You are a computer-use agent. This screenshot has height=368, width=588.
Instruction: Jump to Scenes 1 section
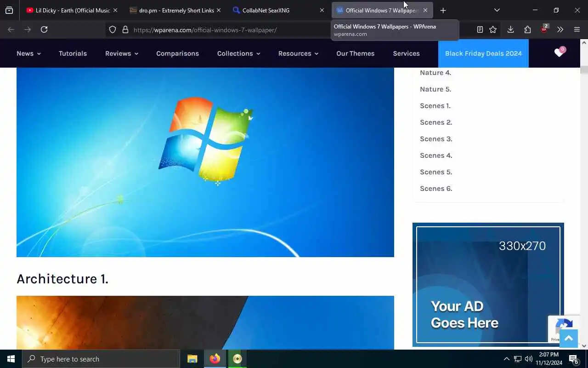click(x=435, y=106)
